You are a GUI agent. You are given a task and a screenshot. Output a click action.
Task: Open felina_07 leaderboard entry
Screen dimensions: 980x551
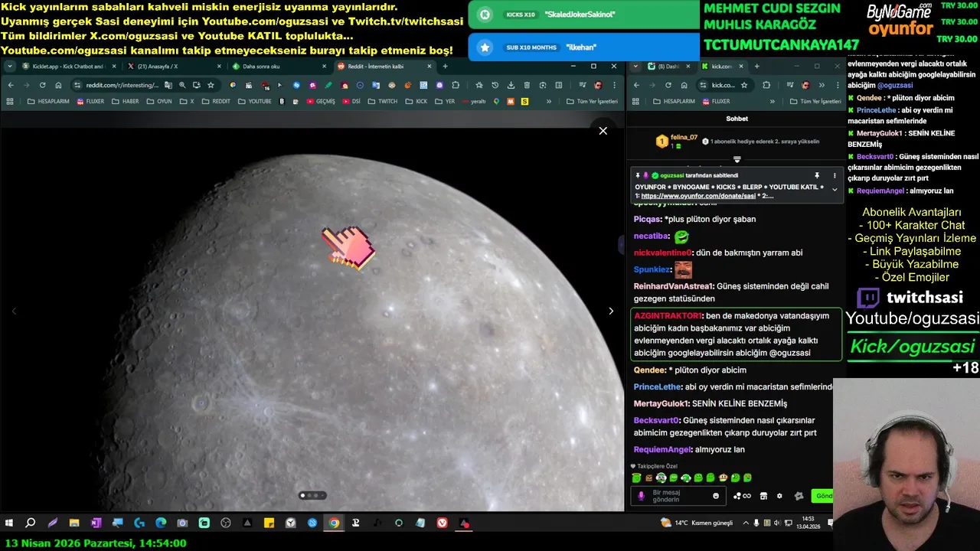(x=677, y=141)
